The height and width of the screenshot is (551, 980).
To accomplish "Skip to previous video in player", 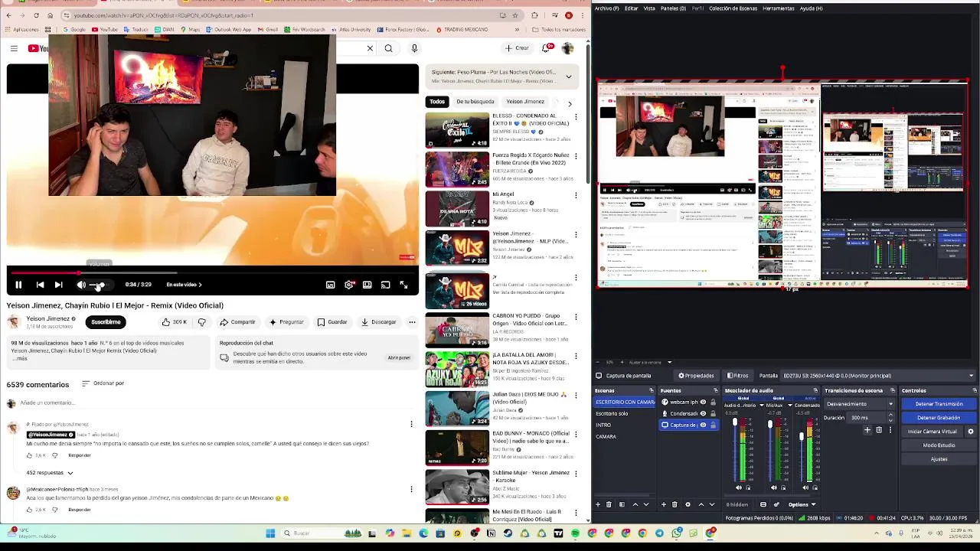I will pyautogui.click(x=40, y=285).
